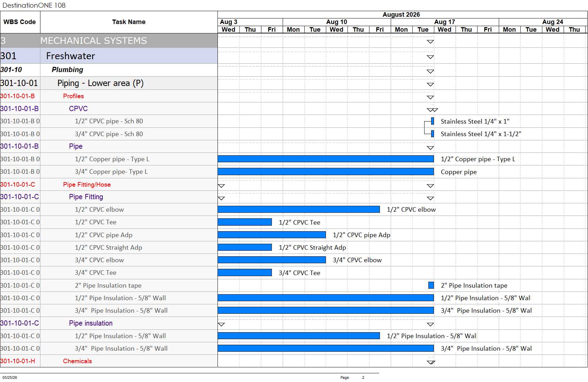Click the Task Name column header

click(x=129, y=22)
